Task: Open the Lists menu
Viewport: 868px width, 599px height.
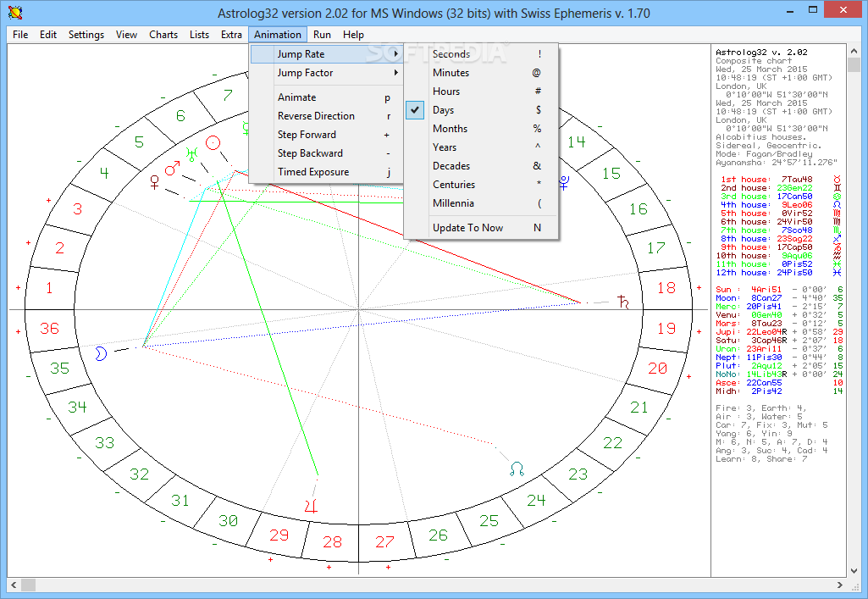Action: pos(199,35)
